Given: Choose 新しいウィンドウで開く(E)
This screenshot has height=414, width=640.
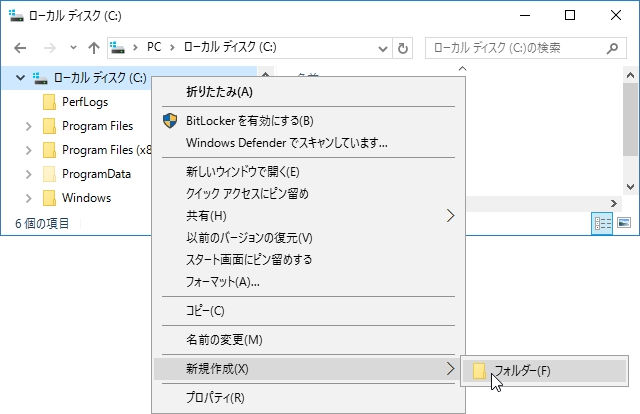Looking at the screenshot, I should [308, 172].
